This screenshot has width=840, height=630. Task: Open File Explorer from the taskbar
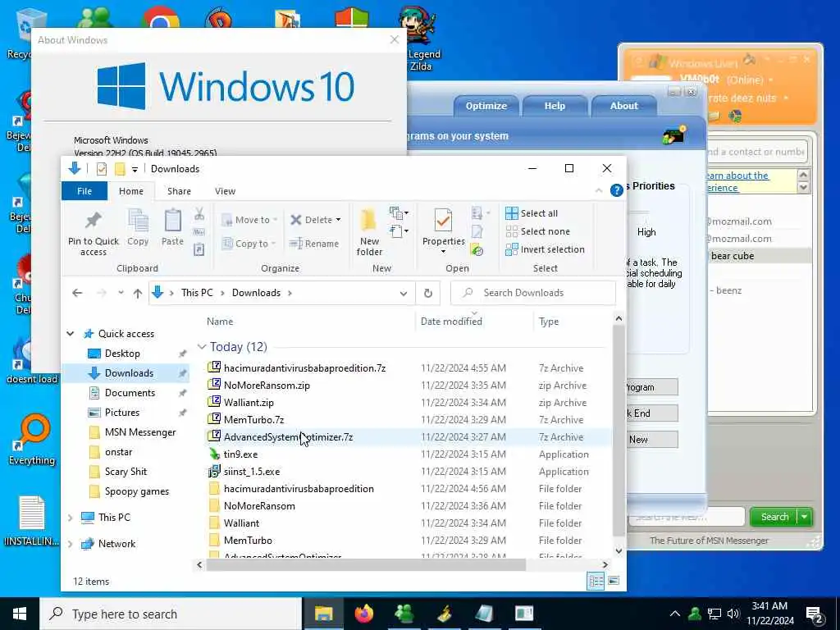(x=323, y=614)
